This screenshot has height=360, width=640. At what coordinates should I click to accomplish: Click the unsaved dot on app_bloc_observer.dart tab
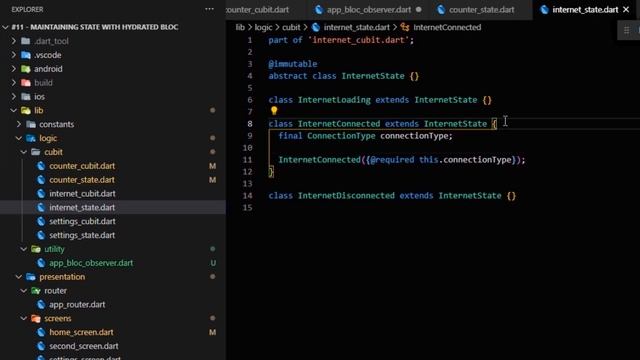pyautogui.click(x=419, y=9)
